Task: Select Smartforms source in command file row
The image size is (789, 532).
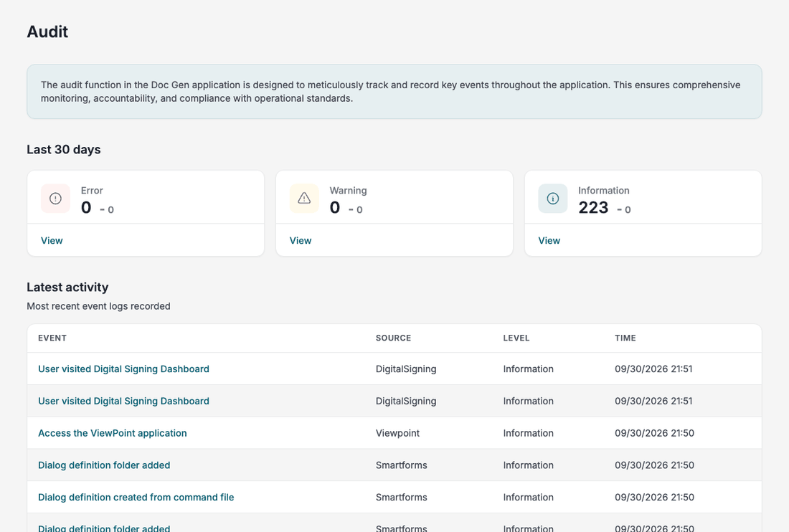Action: click(x=402, y=498)
